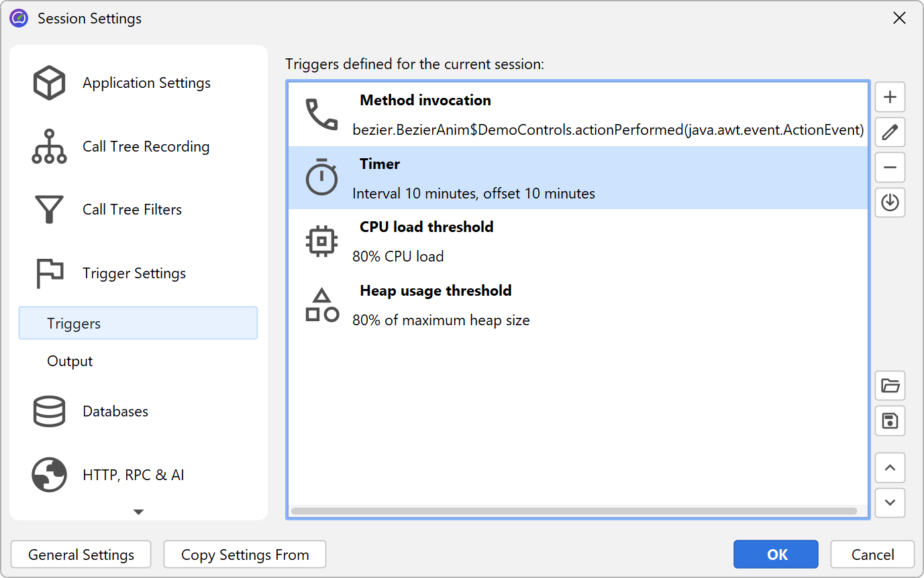The width and height of the screenshot is (924, 578).
Task: Move selected trigger down with chevron
Action: [890, 503]
